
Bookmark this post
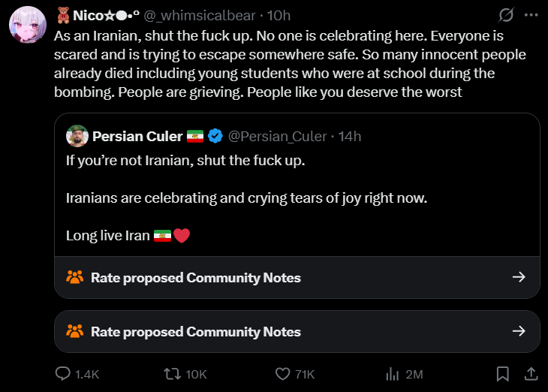503,373
